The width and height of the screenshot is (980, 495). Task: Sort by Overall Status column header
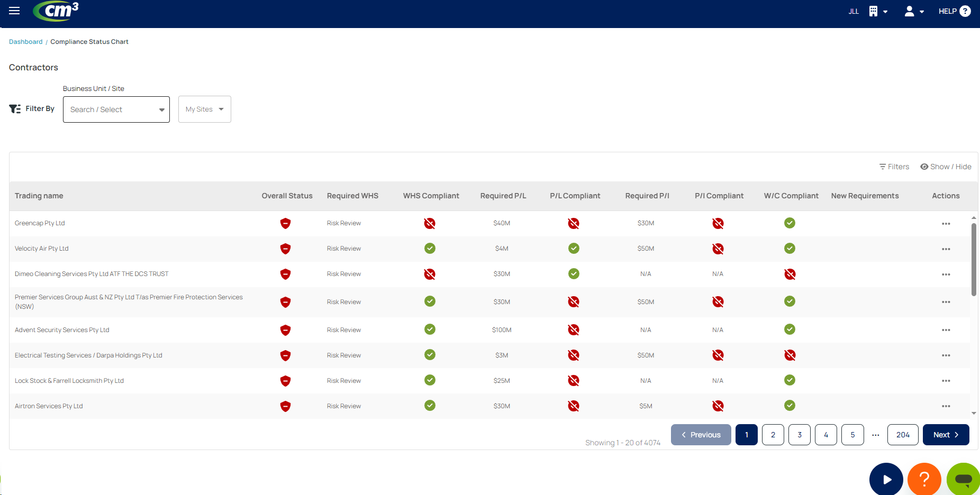click(x=287, y=196)
